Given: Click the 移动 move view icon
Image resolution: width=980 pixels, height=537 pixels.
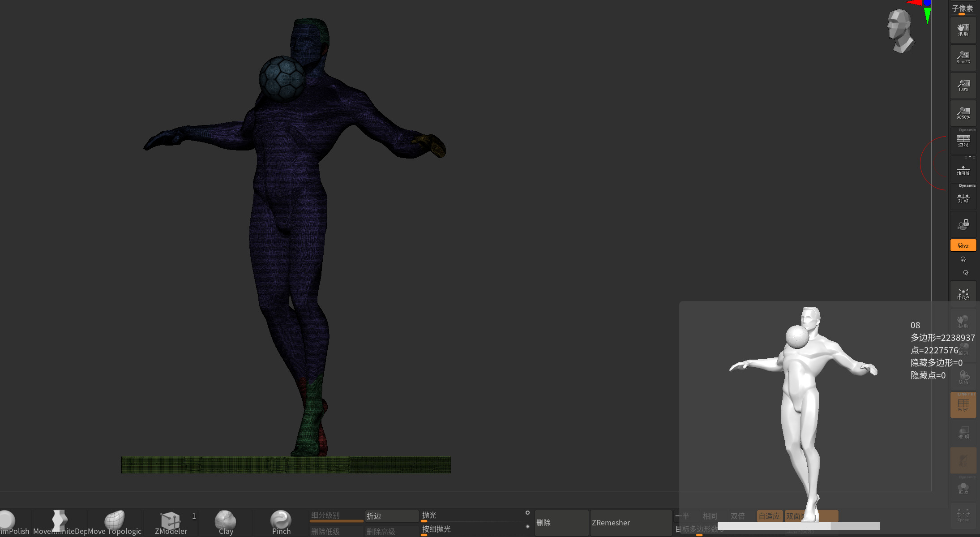Looking at the screenshot, I should (963, 322).
